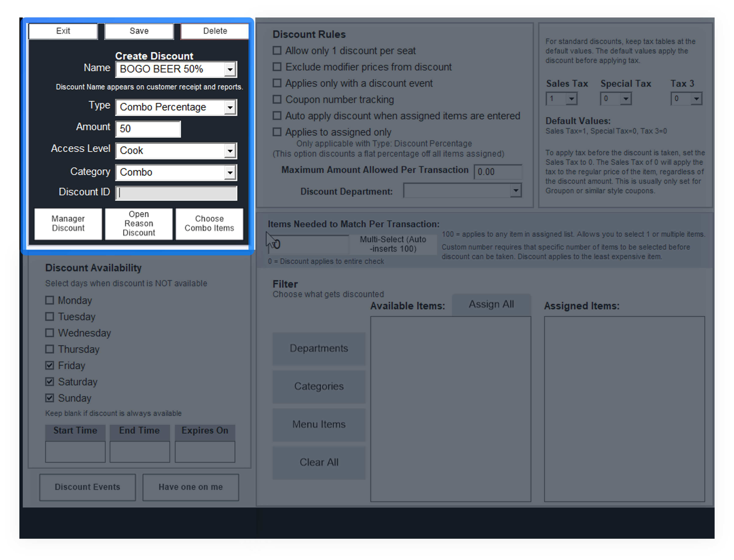Image resolution: width=734 pixels, height=560 pixels.
Task: Expand the Category dropdown
Action: (x=230, y=172)
